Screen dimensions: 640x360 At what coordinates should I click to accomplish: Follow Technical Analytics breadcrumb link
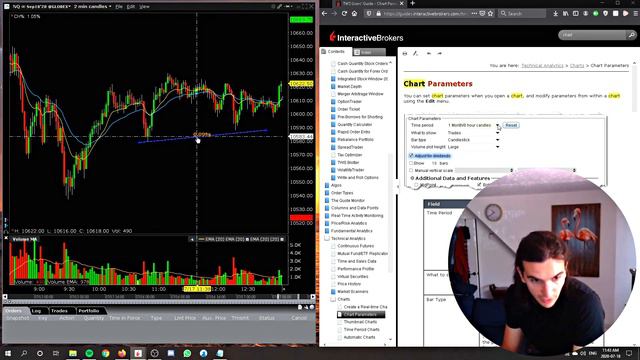[542, 65]
